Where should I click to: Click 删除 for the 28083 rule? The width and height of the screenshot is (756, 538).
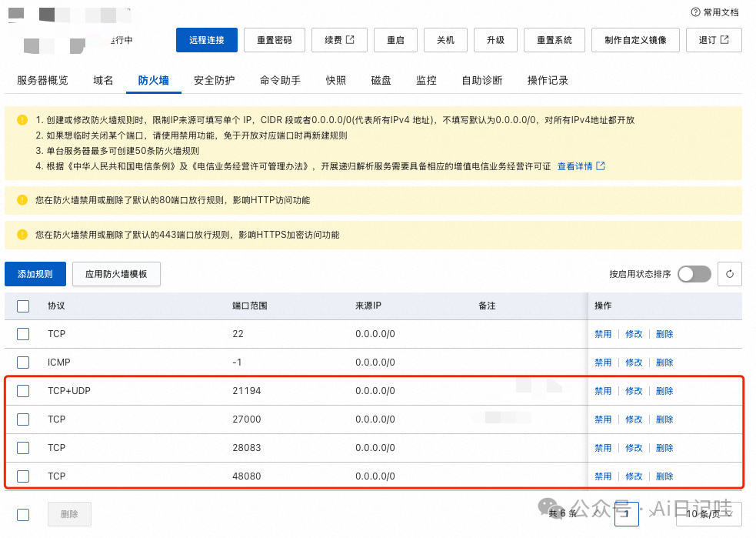[x=664, y=448]
